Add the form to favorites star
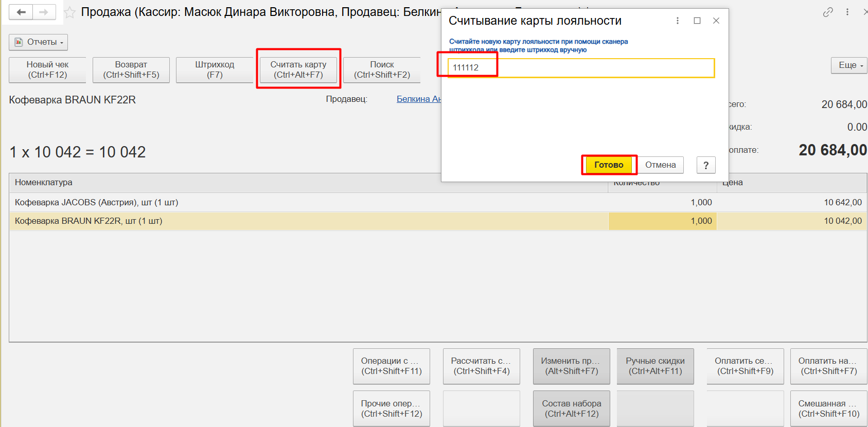 [x=70, y=12]
